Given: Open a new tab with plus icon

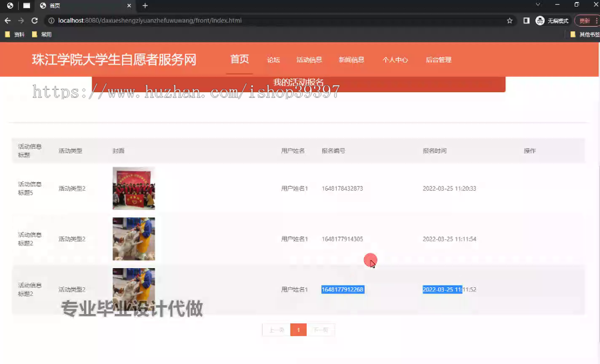Looking at the screenshot, I should [145, 6].
